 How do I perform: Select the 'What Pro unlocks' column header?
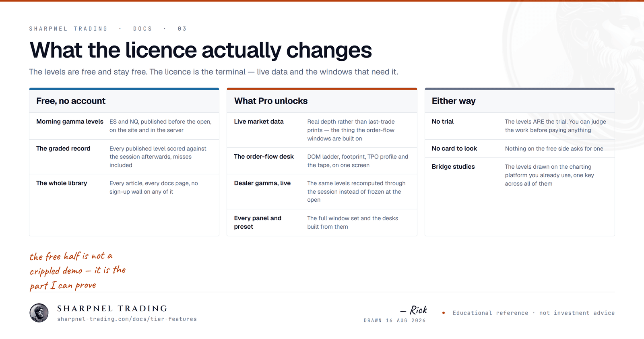[322, 101]
